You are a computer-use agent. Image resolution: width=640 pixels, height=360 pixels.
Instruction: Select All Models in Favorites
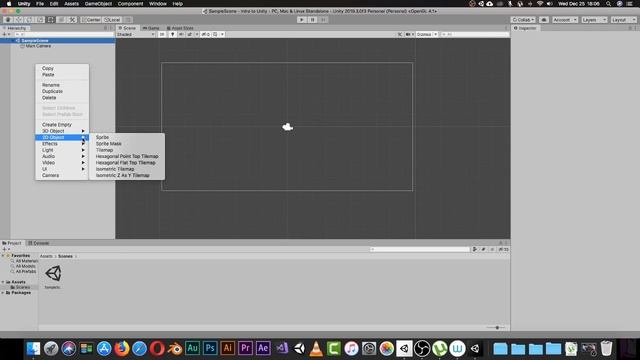click(x=25, y=266)
